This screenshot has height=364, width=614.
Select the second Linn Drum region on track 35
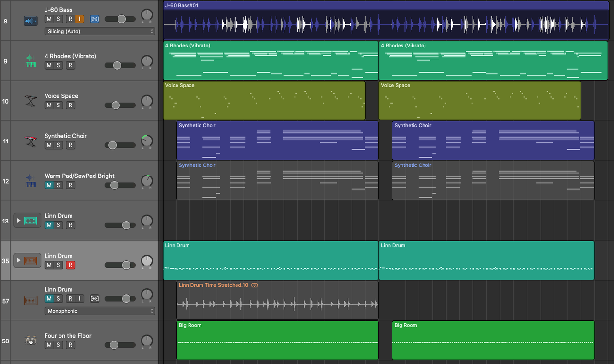pos(486,260)
